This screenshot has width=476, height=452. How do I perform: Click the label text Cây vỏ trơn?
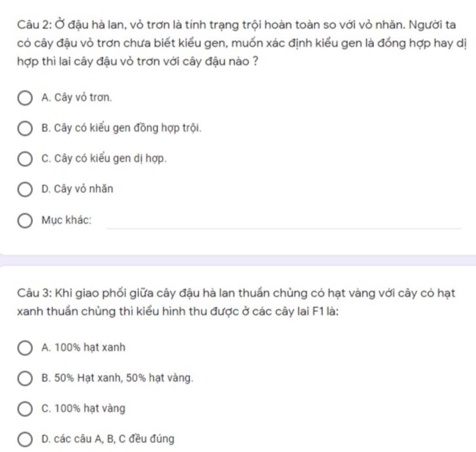pyautogui.click(x=83, y=98)
